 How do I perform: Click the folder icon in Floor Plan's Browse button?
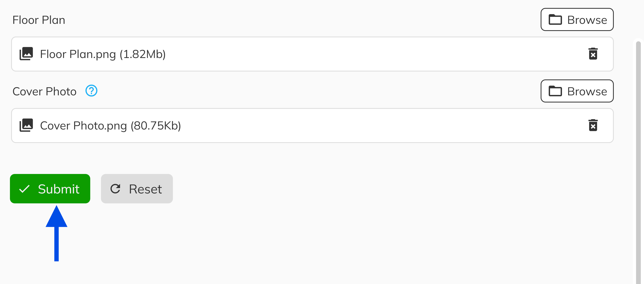[x=555, y=20]
